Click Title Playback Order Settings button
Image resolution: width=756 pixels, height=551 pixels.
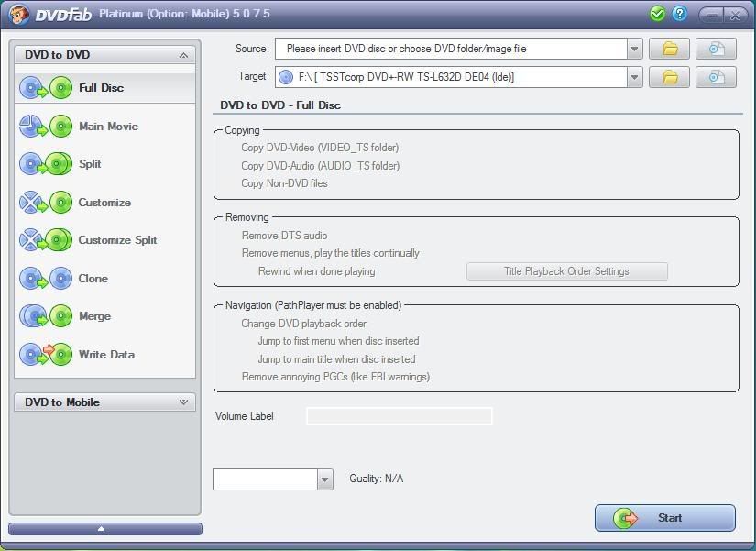coord(566,271)
